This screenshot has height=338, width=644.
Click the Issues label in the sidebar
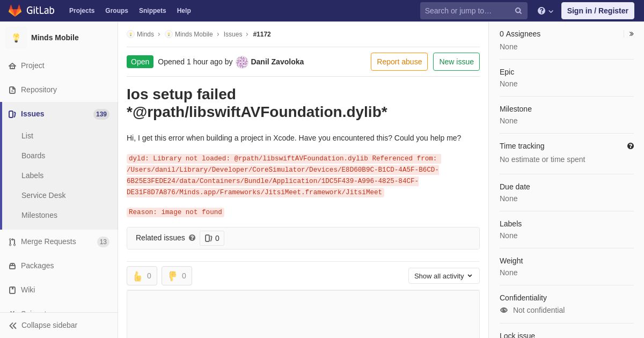click(x=33, y=114)
